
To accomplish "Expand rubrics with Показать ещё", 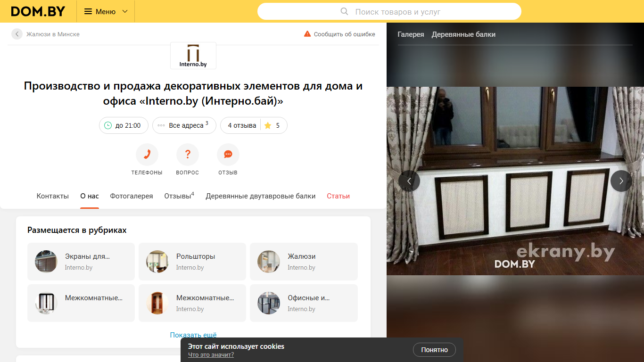I will 193,335.
